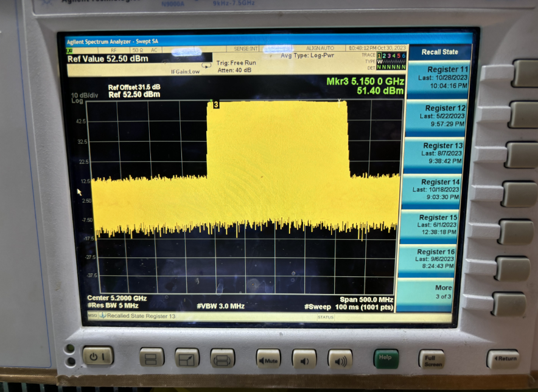Click the #Sweep 100 ms (1001 pts) label
The width and height of the screenshot is (538, 392).
349,307
